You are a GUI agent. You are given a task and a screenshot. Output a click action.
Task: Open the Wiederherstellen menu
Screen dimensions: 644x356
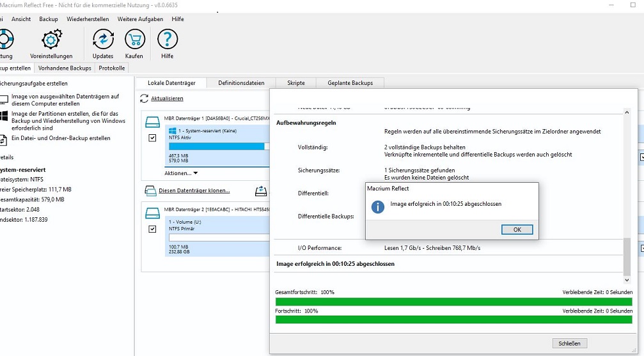88,19
